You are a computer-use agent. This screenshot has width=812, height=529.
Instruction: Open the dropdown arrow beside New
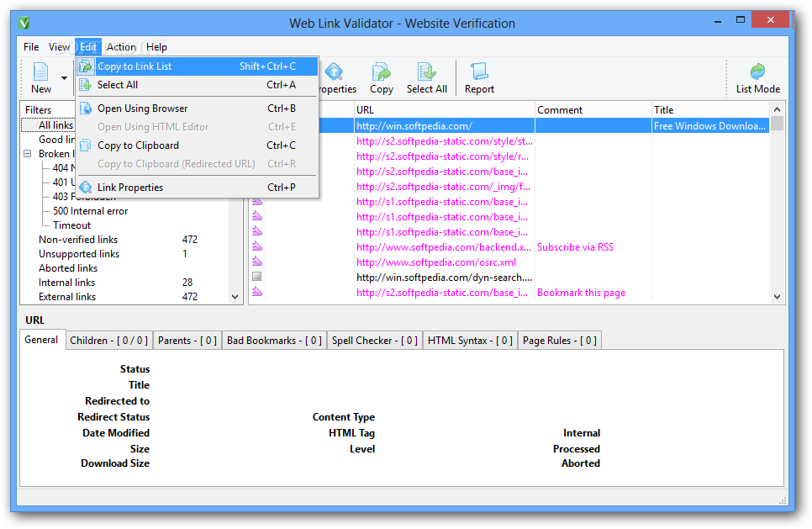64,78
